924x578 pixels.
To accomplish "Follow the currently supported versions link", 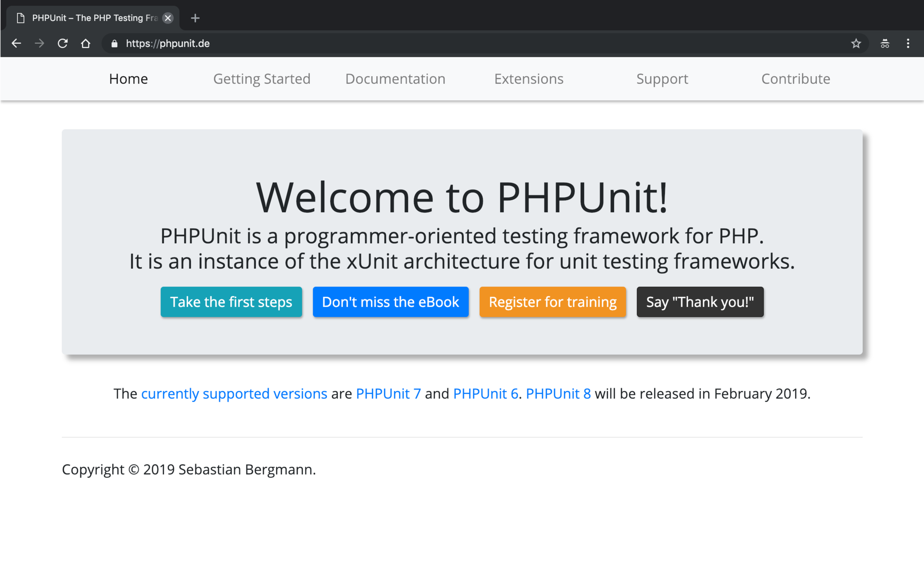I will click(234, 393).
